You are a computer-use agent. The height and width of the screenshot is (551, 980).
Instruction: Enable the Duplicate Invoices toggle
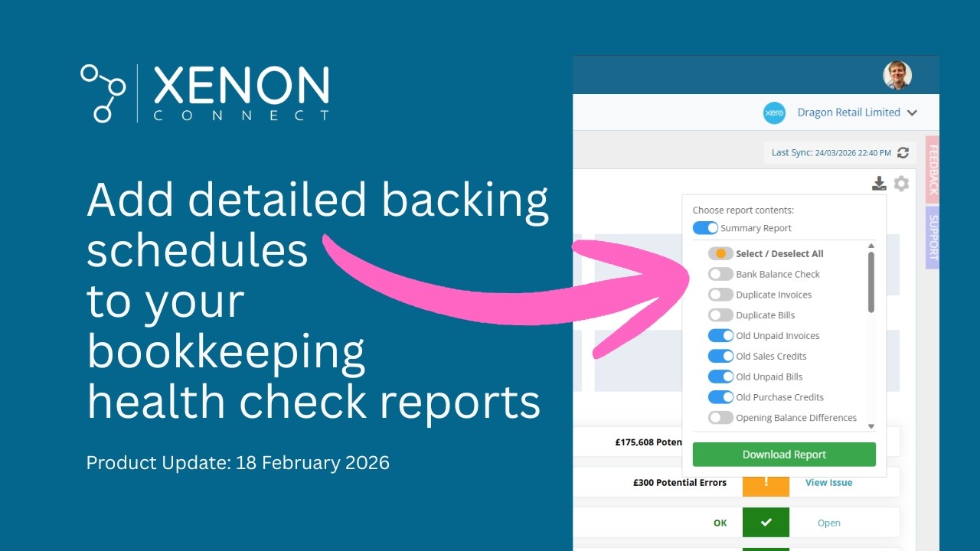[x=720, y=295]
